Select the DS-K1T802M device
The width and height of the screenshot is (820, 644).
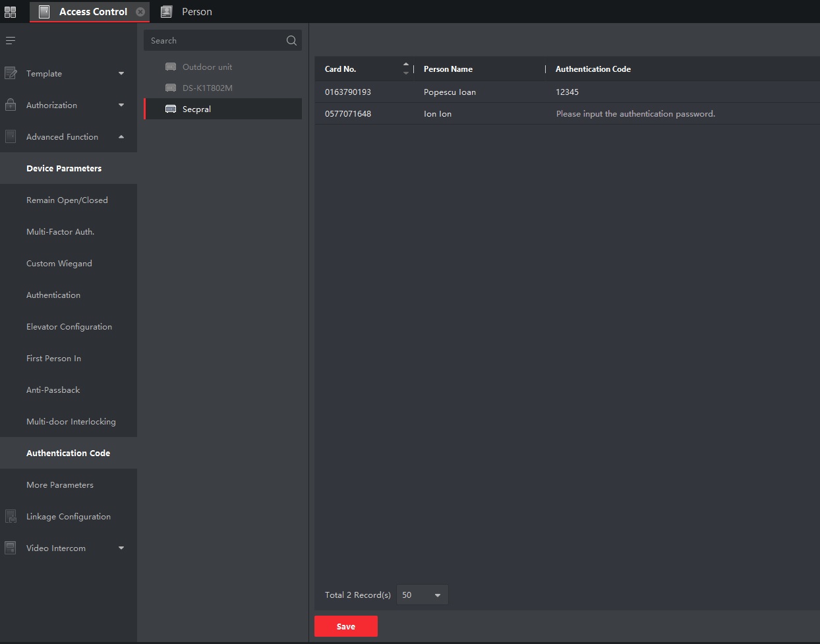pos(207,88)
